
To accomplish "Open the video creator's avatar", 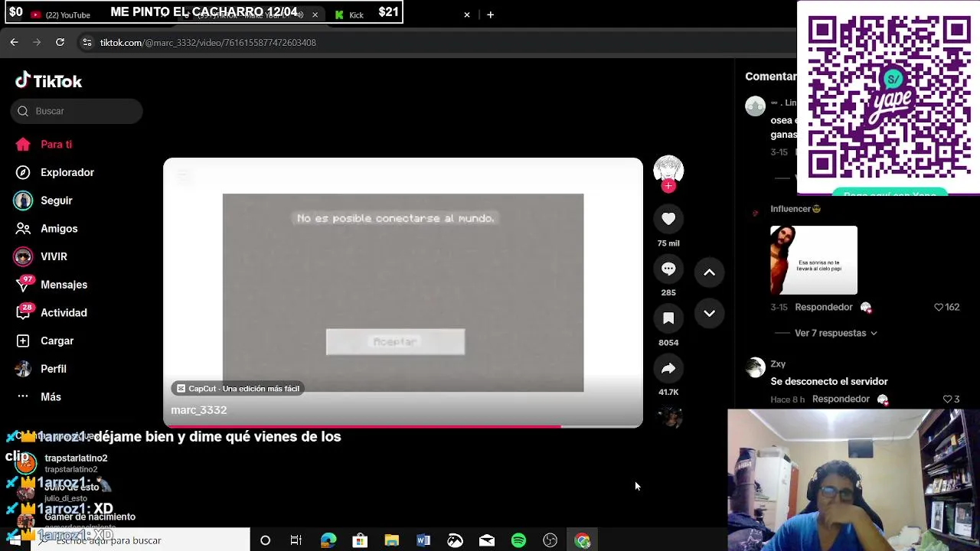I will [668, 170].
